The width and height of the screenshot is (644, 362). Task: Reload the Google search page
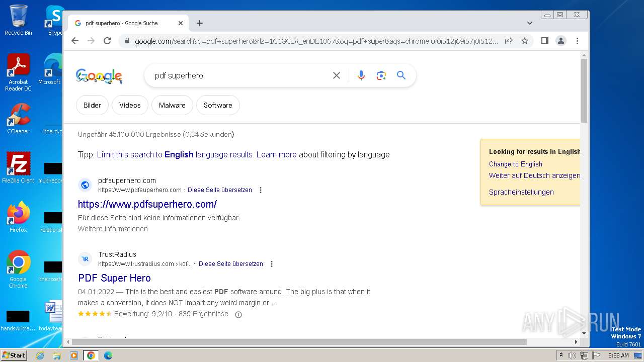tap(107, 41)
